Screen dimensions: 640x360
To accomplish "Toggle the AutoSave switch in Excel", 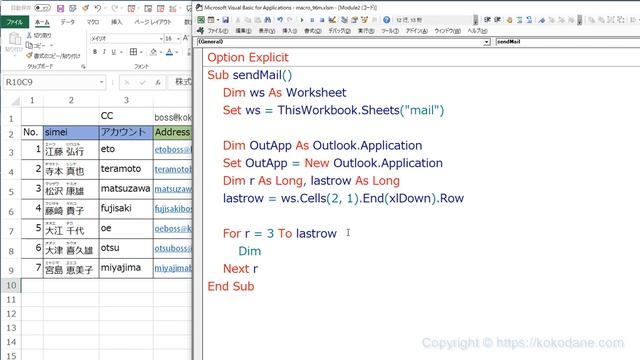I will [x=42, y=8].
